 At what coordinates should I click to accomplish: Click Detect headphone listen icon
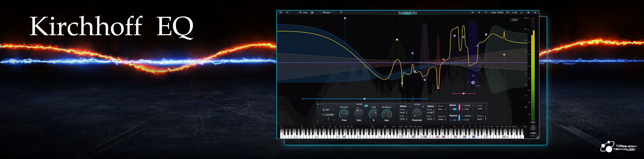450,109
